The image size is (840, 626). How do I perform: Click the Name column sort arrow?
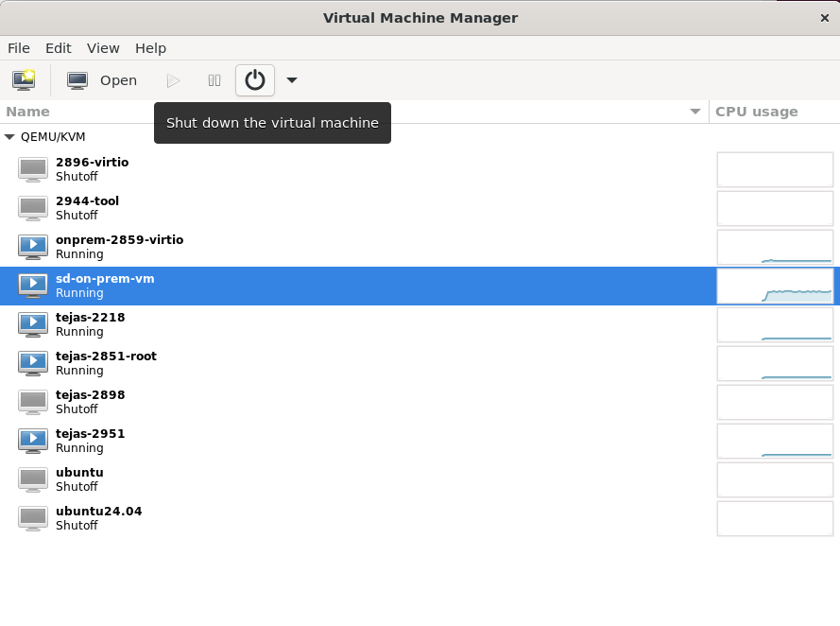(695, 112)
